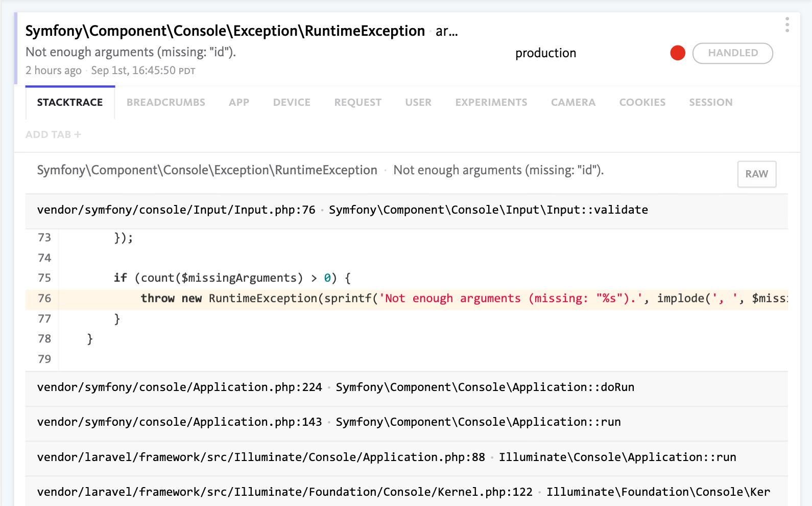
Task: Switch to the BREADCRUMBS tab
Action: pyautogui.click(x=166, y=102)
